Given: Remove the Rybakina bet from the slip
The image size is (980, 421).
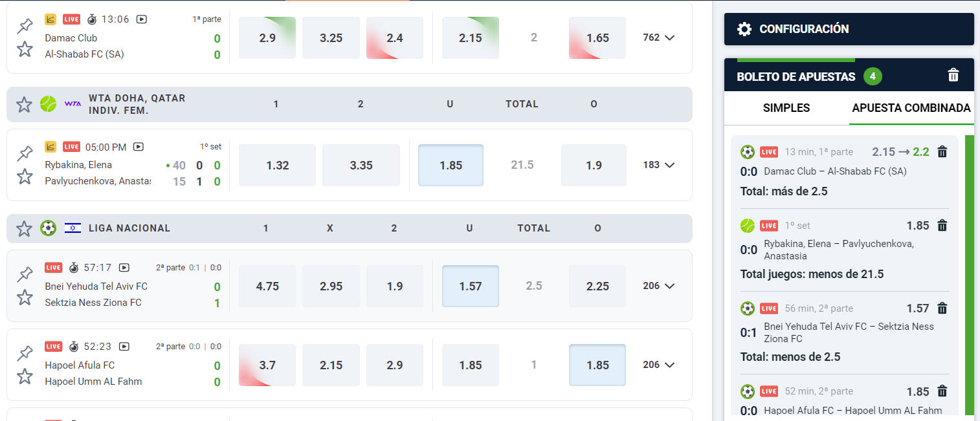Looking at the screenshot, I should click(x=942, y=225).
